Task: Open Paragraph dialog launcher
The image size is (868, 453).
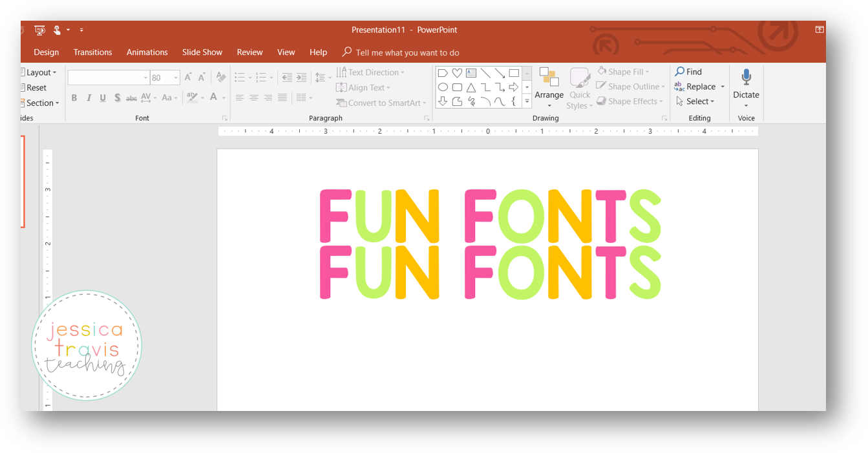Action: (x=427, y=119)
